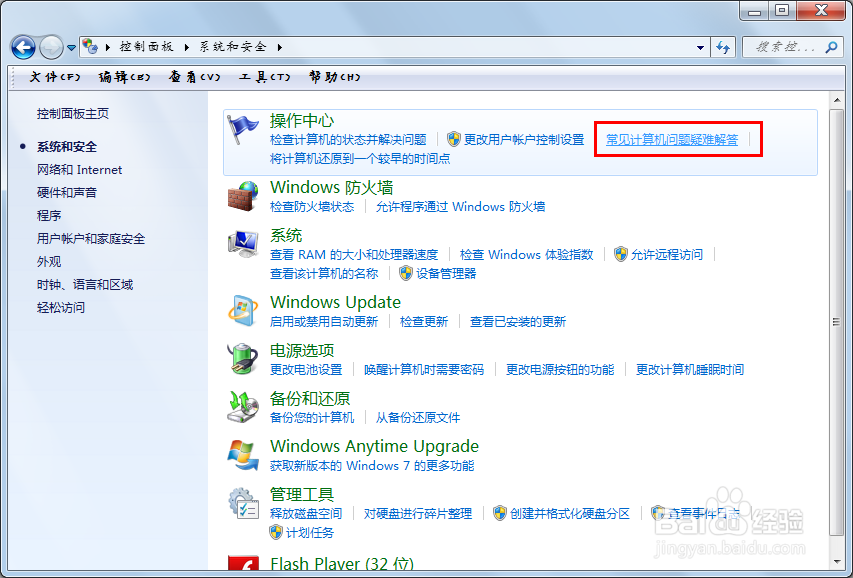Open the 编辑(E) menu

pyautogui.click(x=124, y=77)
